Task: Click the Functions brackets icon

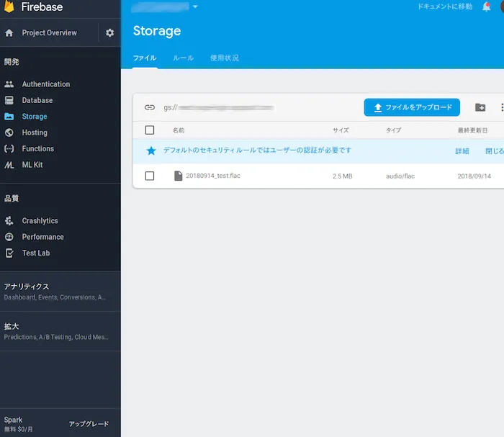Action: click(9, 148)
